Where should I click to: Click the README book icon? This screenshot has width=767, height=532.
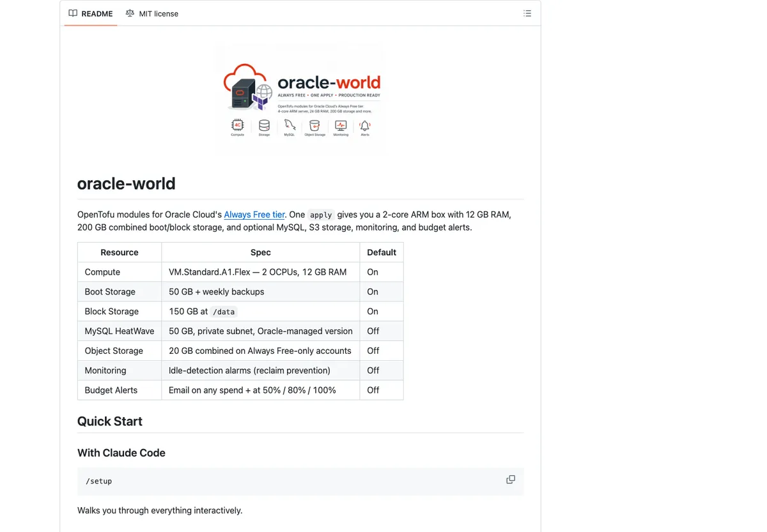click(x=73, y=13)
